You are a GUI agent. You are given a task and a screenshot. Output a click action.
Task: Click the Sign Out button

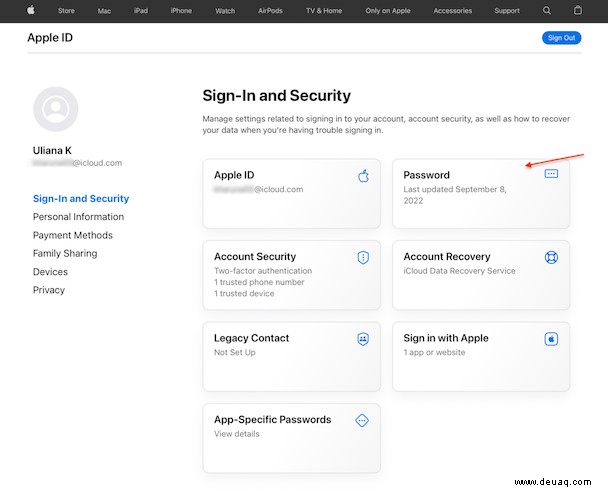point(561,38)
